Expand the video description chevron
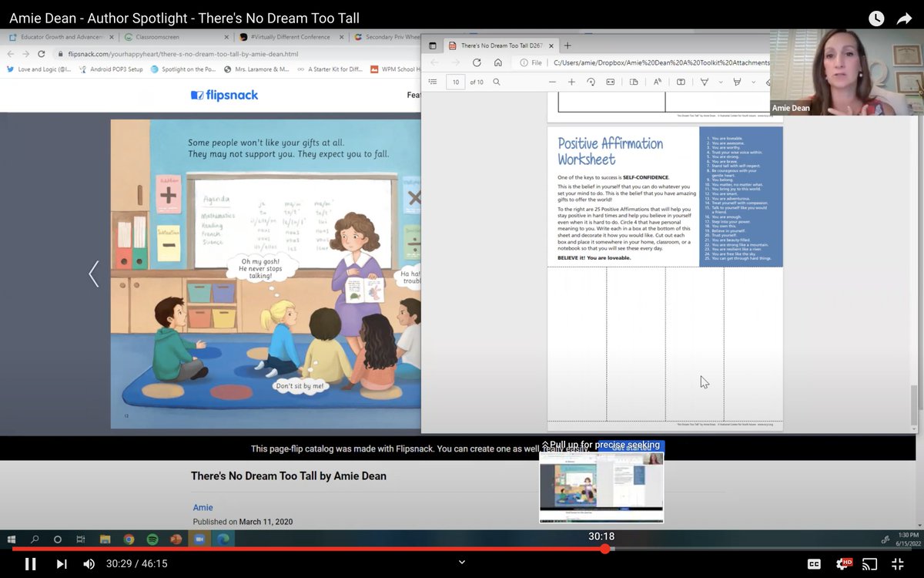 (460, 563)
